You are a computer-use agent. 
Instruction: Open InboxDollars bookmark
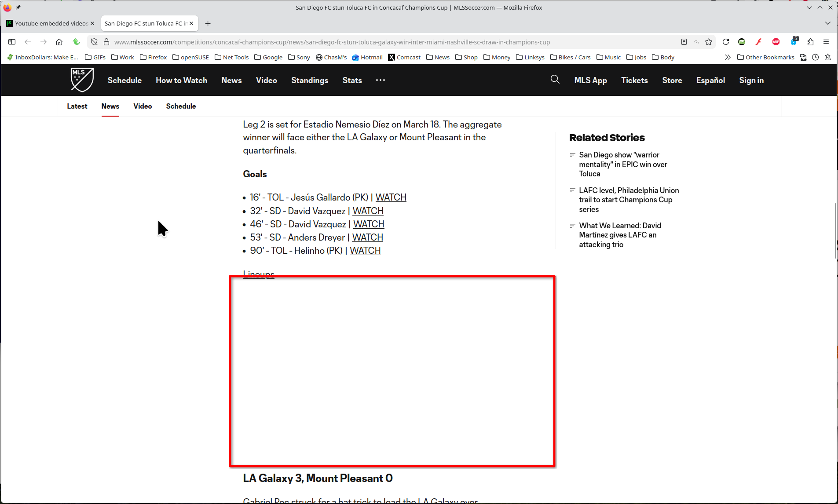(43, 57)
